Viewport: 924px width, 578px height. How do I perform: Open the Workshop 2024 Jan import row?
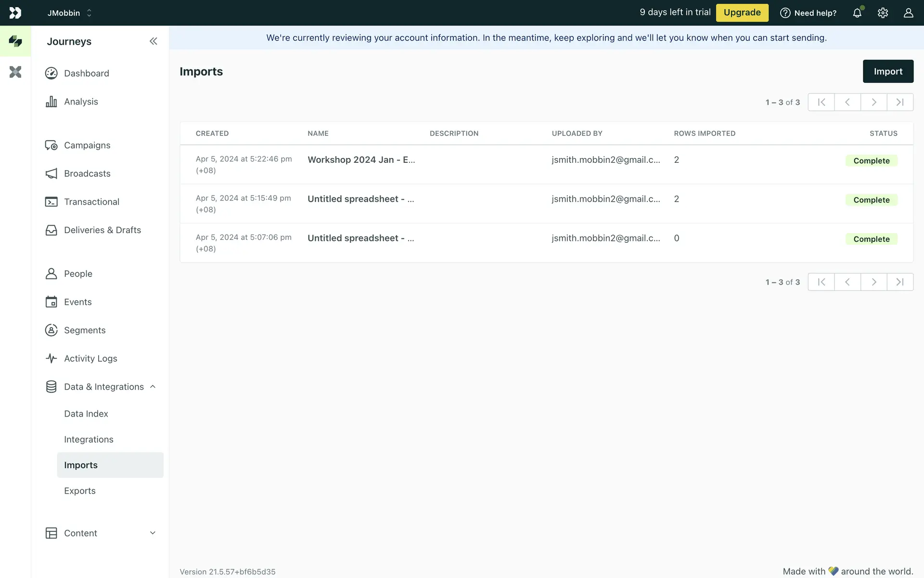click(x=361, y=160)
